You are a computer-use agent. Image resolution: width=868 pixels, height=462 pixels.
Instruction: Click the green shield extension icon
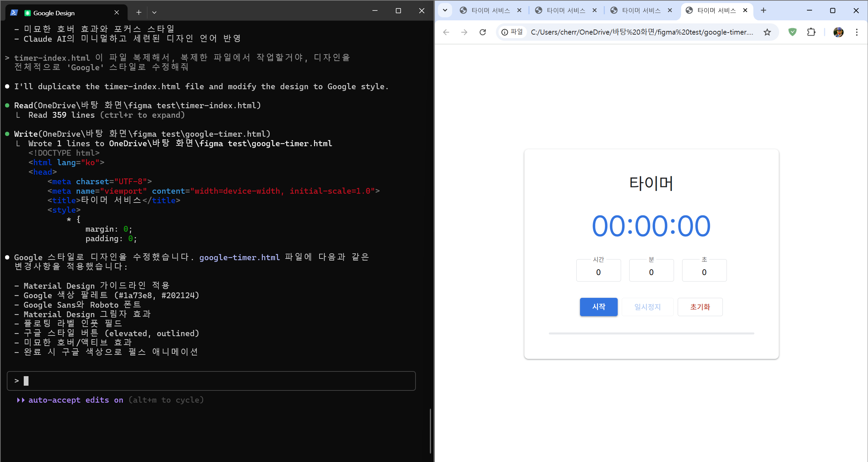tap(792, 32)
